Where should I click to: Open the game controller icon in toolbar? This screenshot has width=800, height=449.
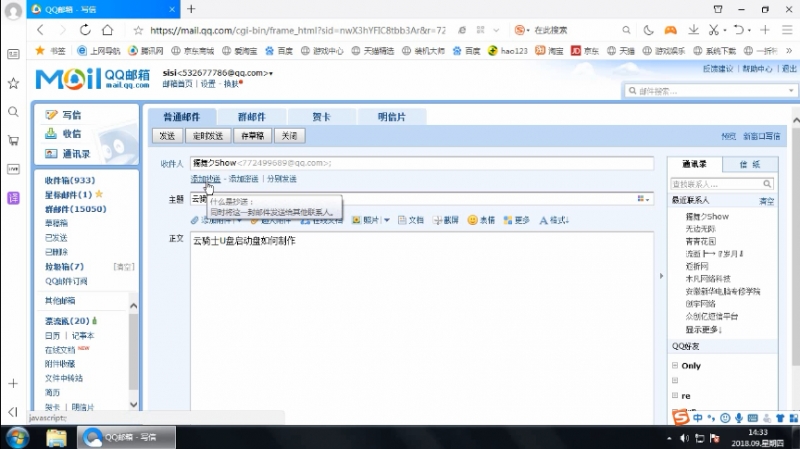point(670,30)
